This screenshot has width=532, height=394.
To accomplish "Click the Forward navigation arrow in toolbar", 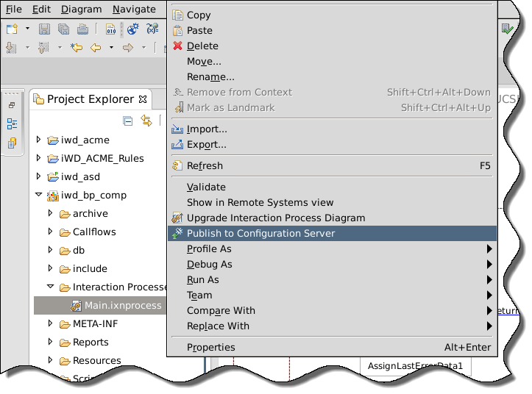I will pos(128,48).
